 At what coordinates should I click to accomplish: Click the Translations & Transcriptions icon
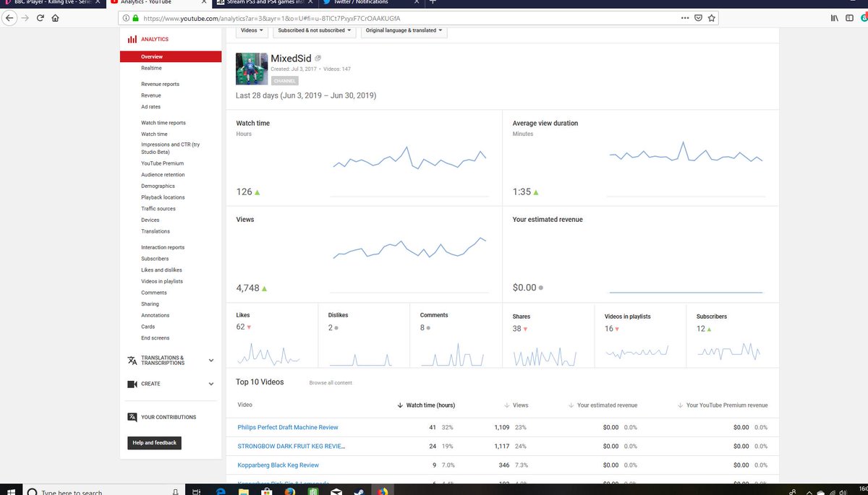click(132, 361)
